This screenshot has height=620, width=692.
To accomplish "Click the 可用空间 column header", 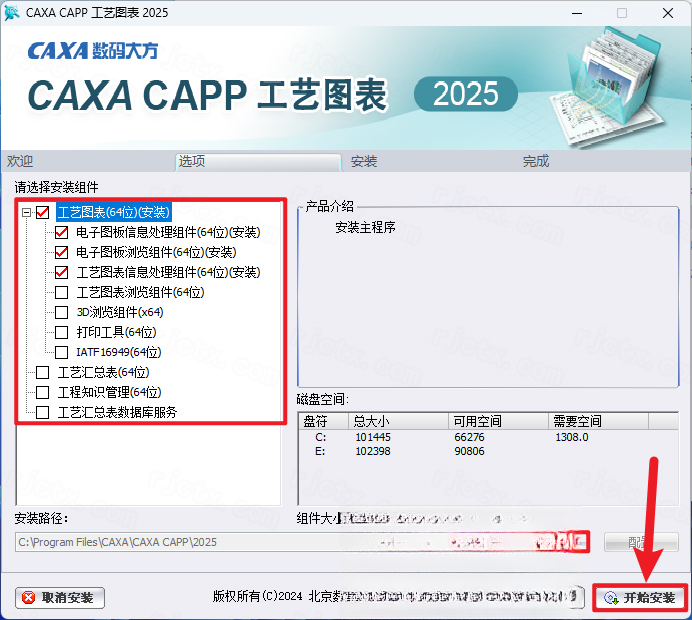I will click(x=499, y=421).
